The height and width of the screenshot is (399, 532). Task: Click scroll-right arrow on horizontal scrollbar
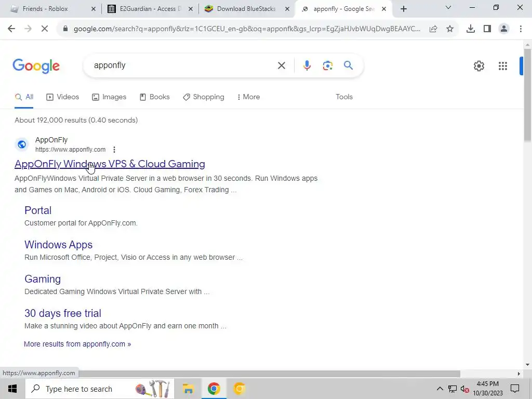click(x=519, y=374)
